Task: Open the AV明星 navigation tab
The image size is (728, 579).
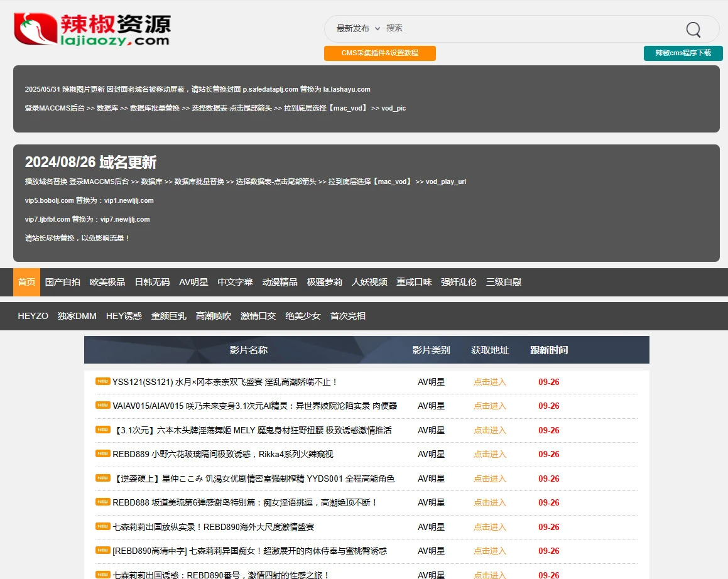Action: pos(193,282)
